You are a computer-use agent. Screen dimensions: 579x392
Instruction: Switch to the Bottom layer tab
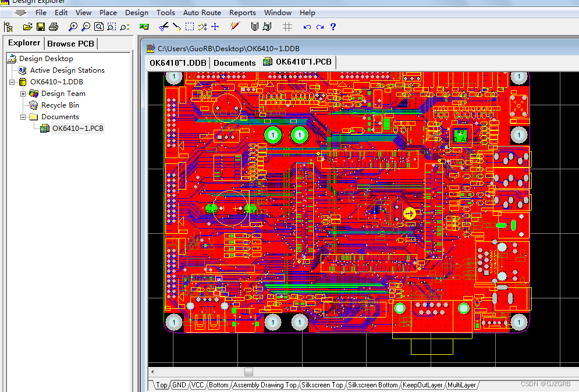pos(219,385)
